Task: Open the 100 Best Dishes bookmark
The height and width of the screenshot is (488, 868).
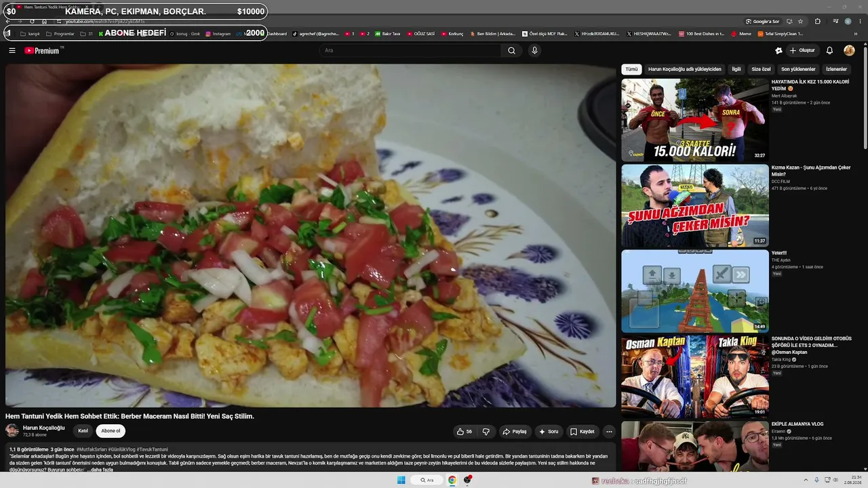Action: point(701,33)
